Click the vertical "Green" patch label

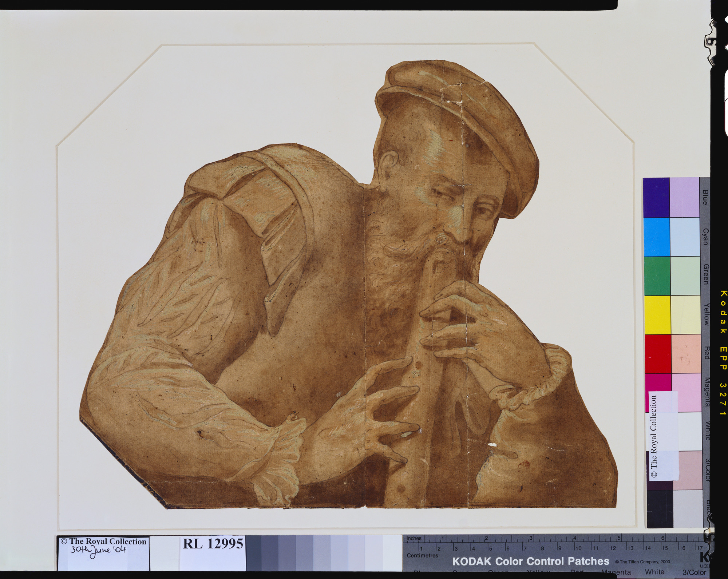706,275
